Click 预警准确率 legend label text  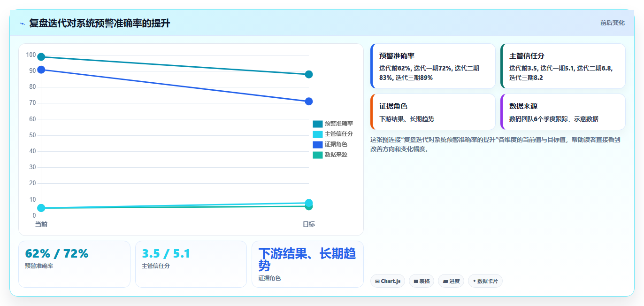point(339,124)
